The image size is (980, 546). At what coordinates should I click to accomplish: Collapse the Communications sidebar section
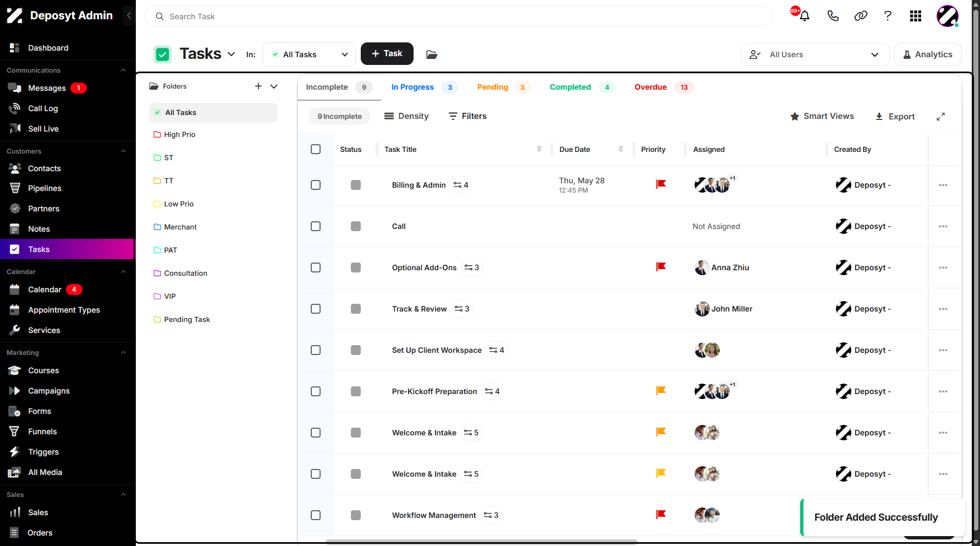(x=124, y=70)
